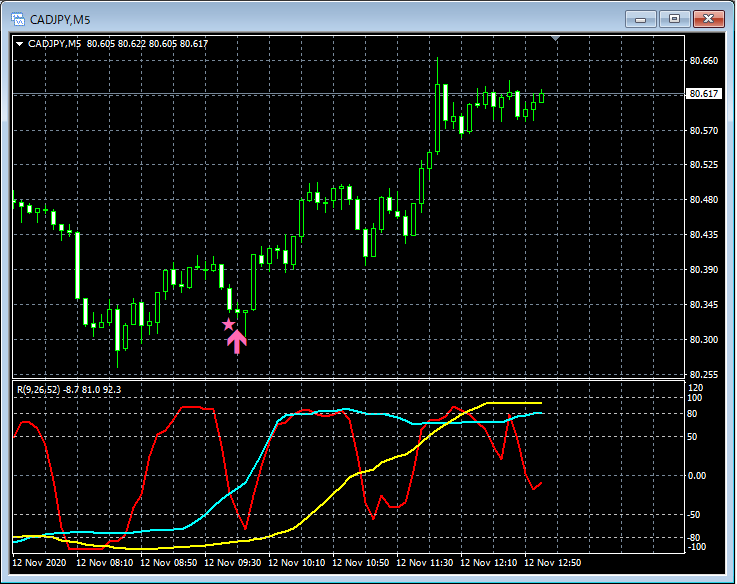Click the 12 Nov 10:50 time label
The image size is (737, 584).
[361, 562]
